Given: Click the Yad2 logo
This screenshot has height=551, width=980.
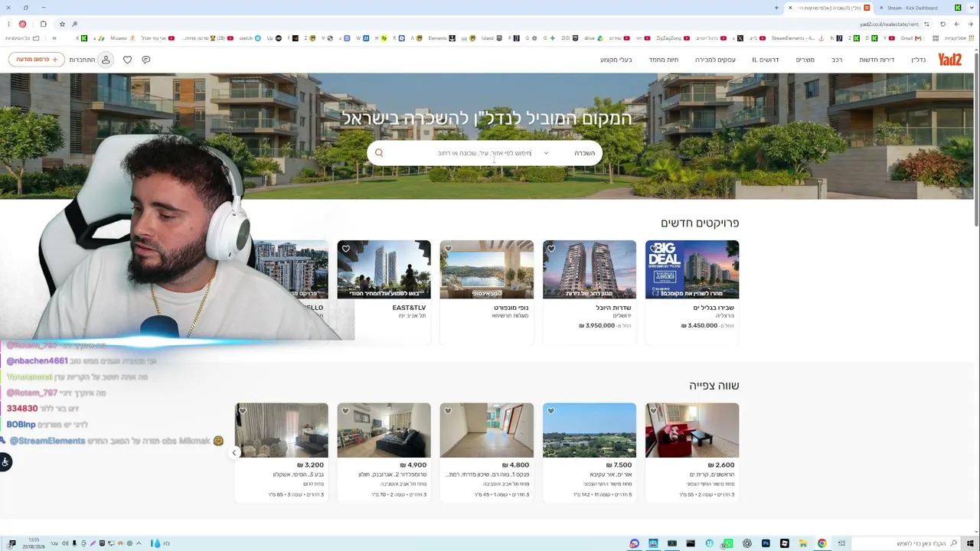Looking at the screenshot, I should (x=949, y=60).
